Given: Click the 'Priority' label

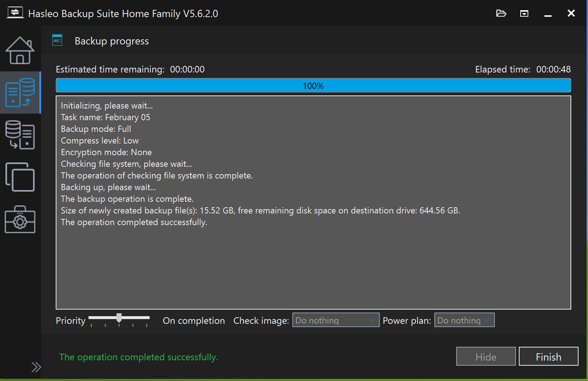Looking at the screenshot, I should point(71,321).
